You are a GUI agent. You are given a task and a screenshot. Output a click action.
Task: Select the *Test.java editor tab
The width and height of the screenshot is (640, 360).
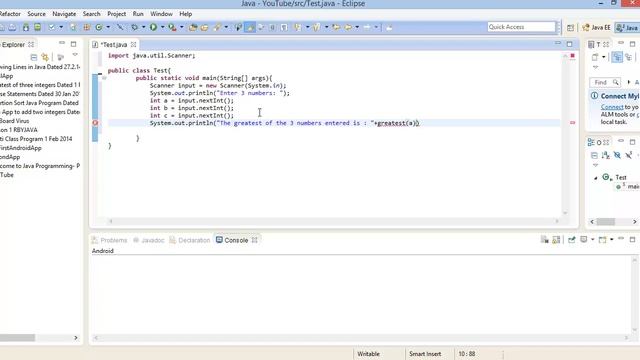pyautogui.click(x=114, y=44)
